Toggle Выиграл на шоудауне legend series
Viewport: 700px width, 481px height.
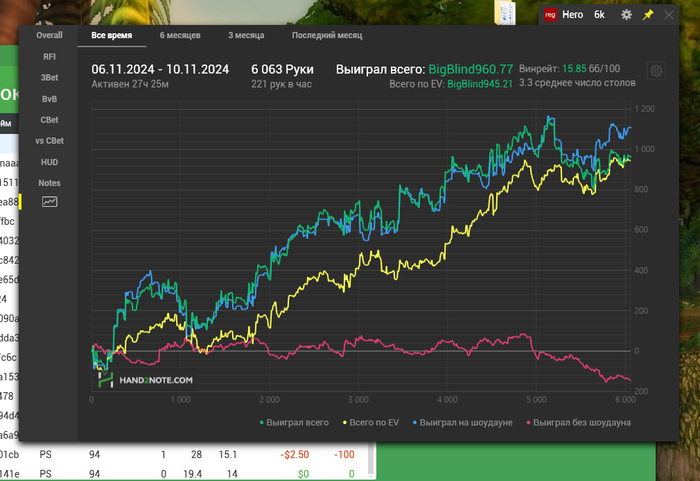point(462,422)
